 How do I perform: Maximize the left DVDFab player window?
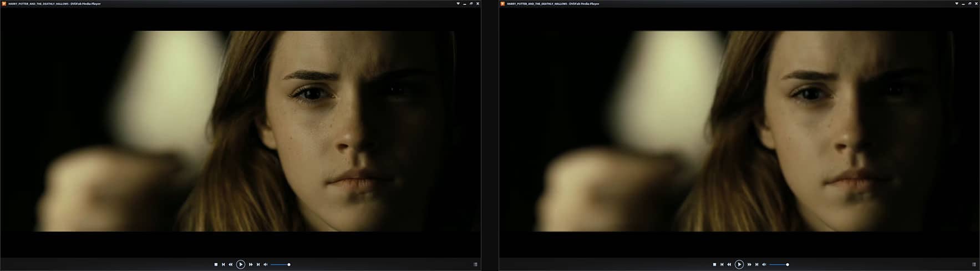pyautogui.click(x=471, y=3)
